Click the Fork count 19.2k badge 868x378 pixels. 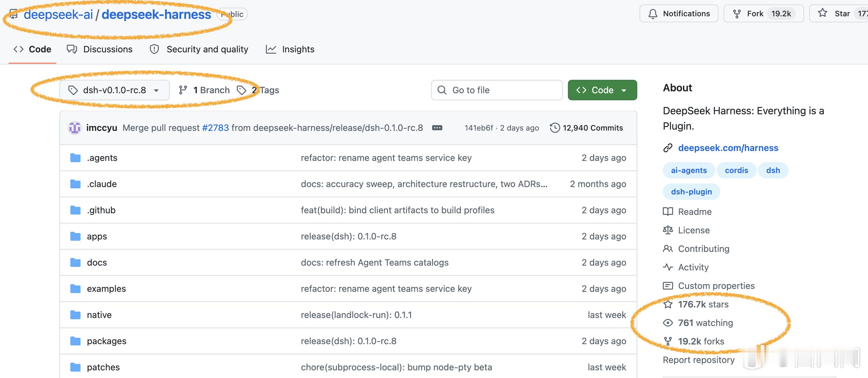click(781, 14)
